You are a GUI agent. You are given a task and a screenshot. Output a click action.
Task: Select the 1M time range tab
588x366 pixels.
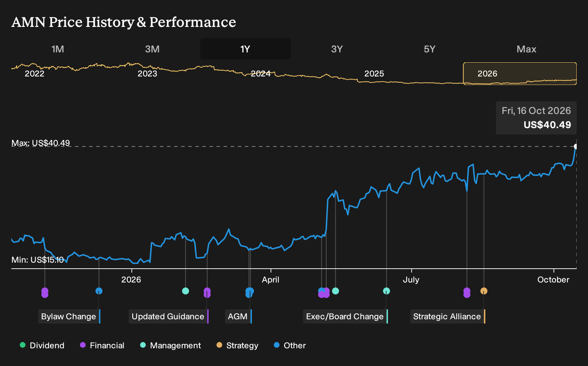click(58, 49)
